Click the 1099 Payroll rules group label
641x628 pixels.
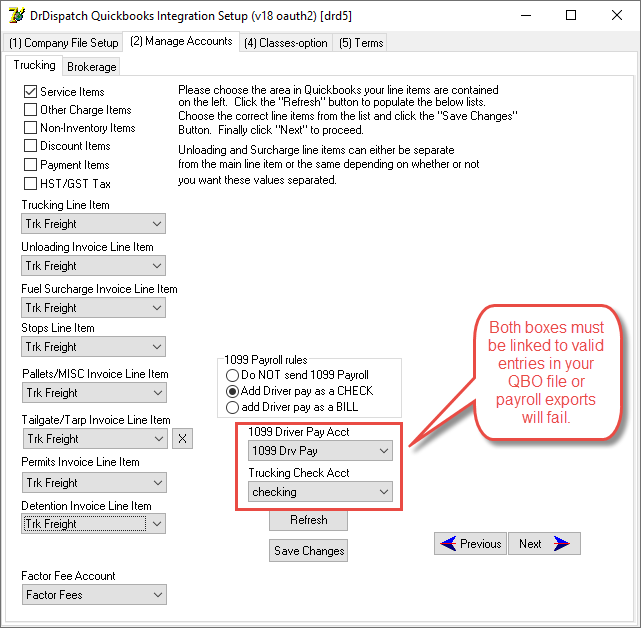pyautogui.click(x=266, y=360)
